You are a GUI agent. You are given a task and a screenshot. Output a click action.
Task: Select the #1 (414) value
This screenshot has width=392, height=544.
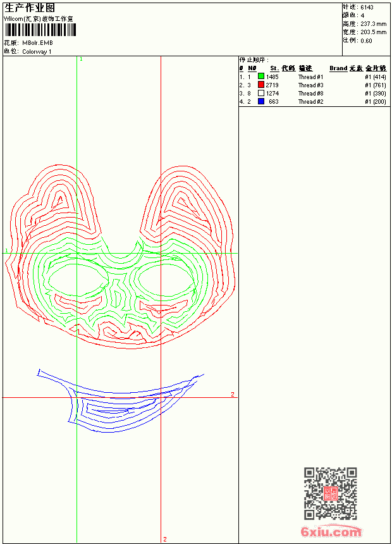(376, 77)
